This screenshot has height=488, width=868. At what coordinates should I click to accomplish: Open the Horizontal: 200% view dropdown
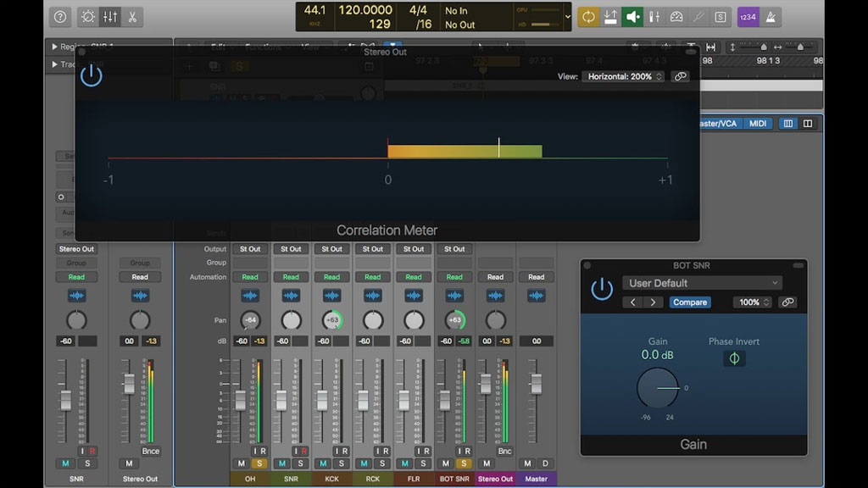[x=623, y=76]
